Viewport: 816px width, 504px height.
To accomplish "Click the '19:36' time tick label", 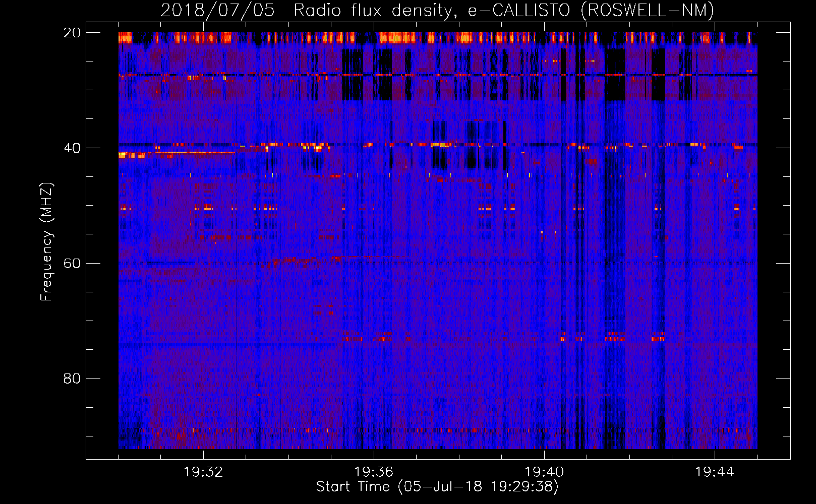I will [x=374, y=472].
